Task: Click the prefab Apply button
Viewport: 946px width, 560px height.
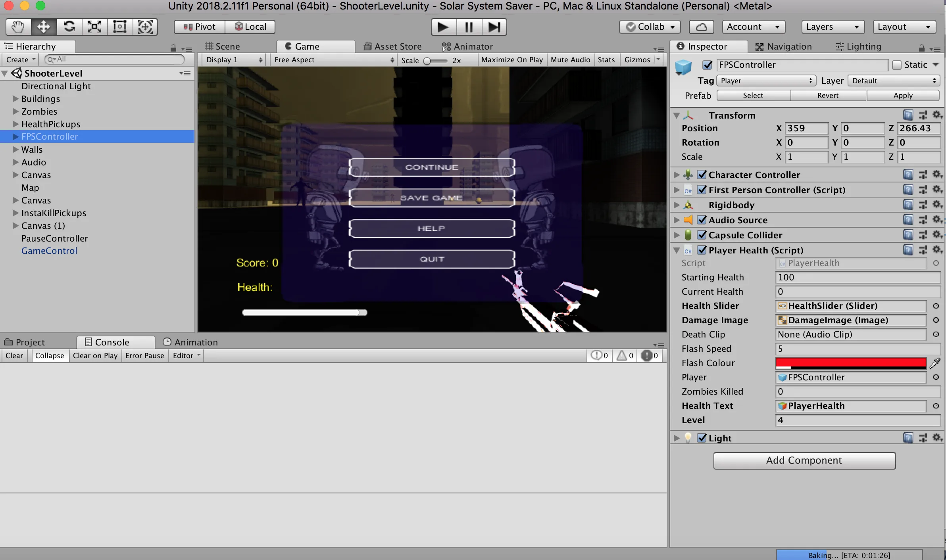Action: (903, 96)
